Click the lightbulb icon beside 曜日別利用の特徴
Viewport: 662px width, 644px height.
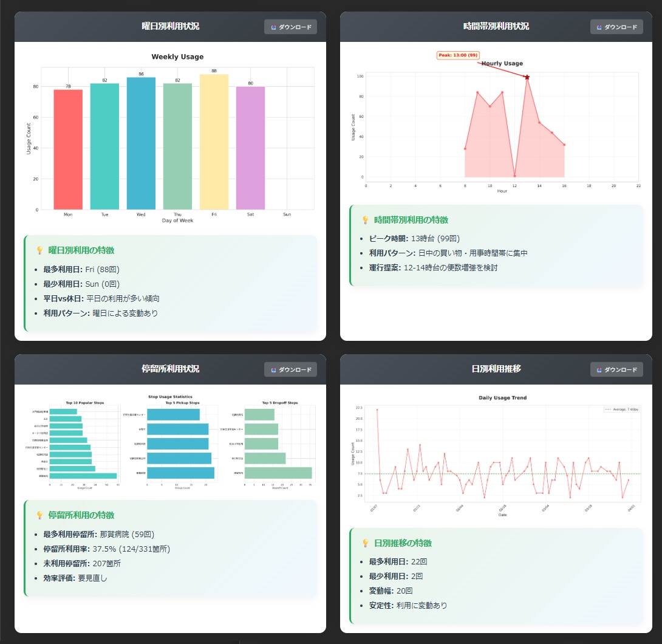click(39, 250)
